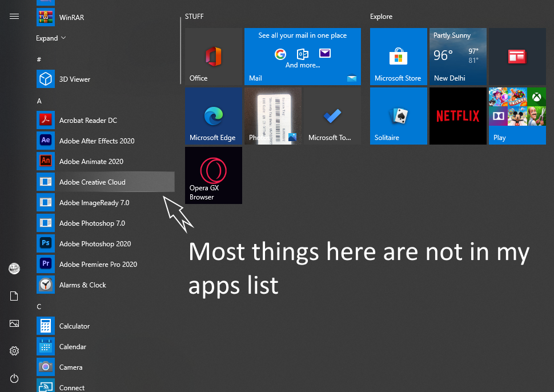Select the 'STUFF' tile group title
Screen dimensions: 554x392
tap(194, 17)
